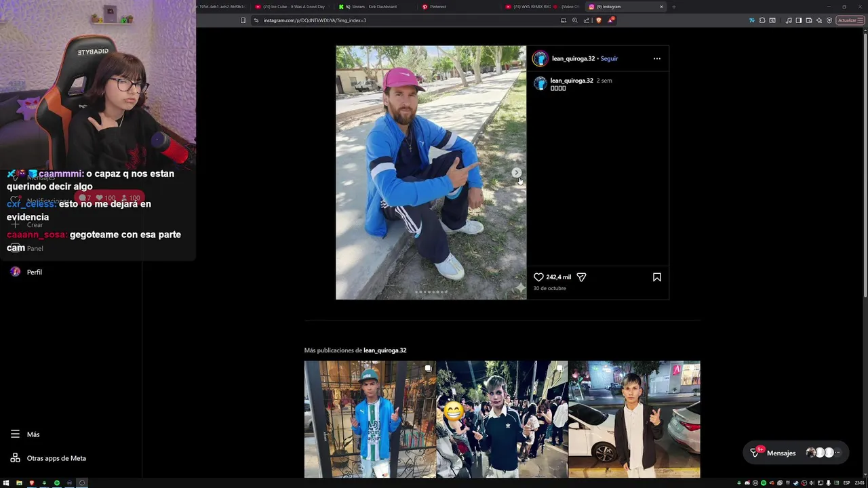Close the Instagram tab
Screen dimensions: 868x488
pyautogui.click(x=661, y=7)
